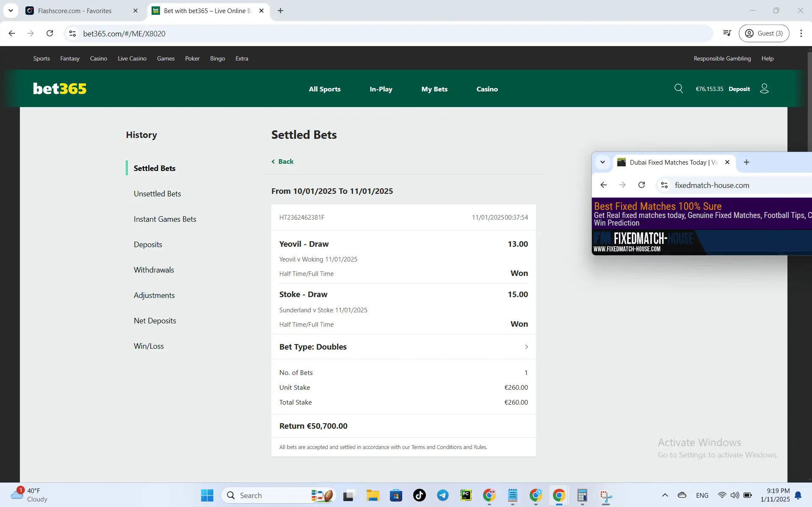The width and height of the screenshot is (812, 507).
Task: Open Telegram from the taskbar
Action: pos(442,495)
